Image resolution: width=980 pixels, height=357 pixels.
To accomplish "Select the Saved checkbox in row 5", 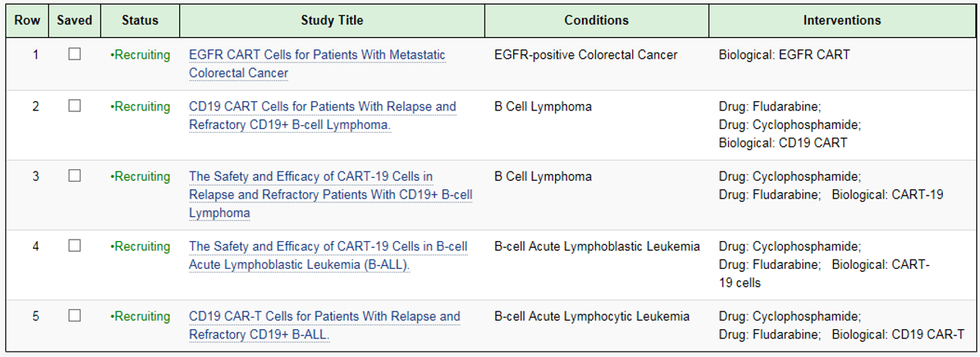I will pos(74,315).
